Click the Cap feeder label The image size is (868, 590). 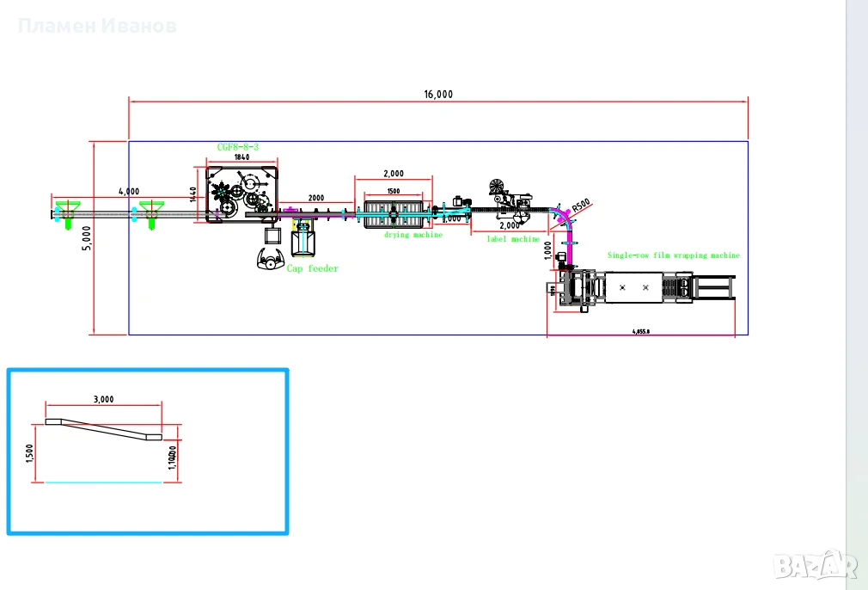[312, 268]
